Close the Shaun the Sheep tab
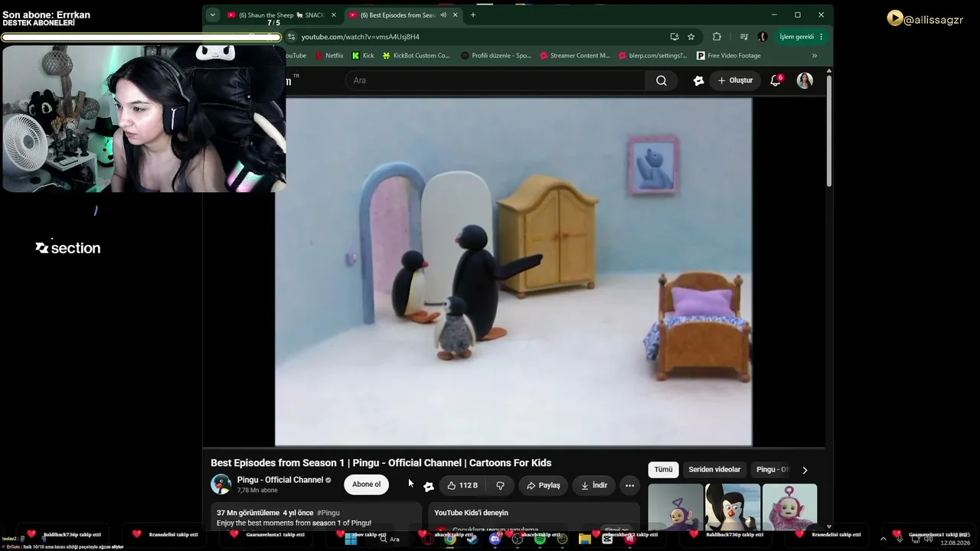 [x=334, y=15]
